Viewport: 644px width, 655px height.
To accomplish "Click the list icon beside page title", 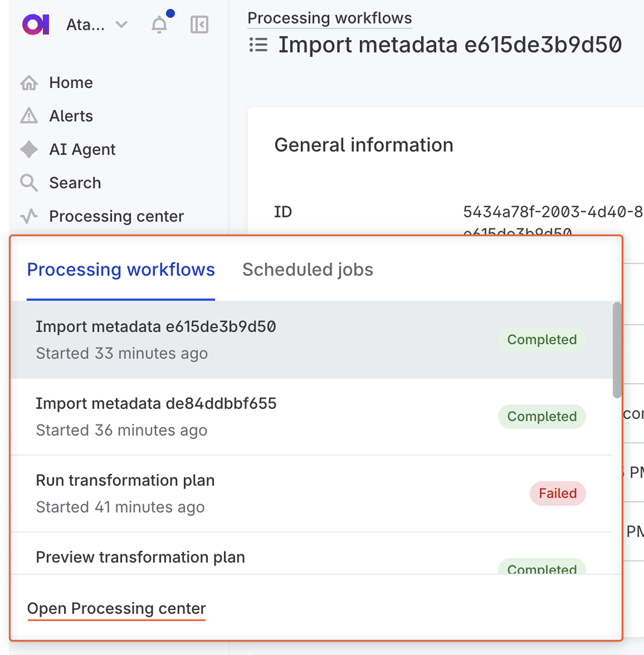I will [258, 45].
